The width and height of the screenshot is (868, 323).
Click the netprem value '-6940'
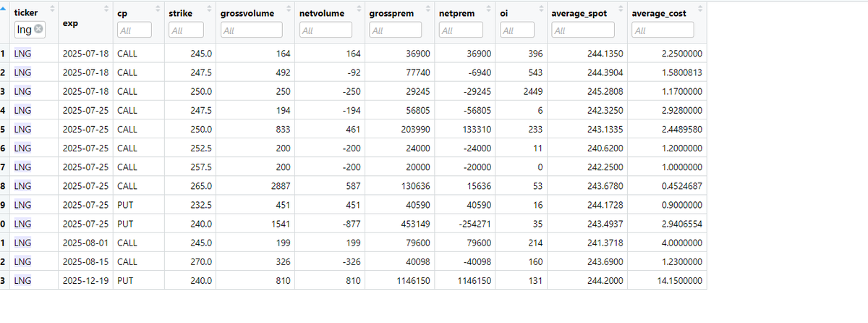[x=478, y=72]
